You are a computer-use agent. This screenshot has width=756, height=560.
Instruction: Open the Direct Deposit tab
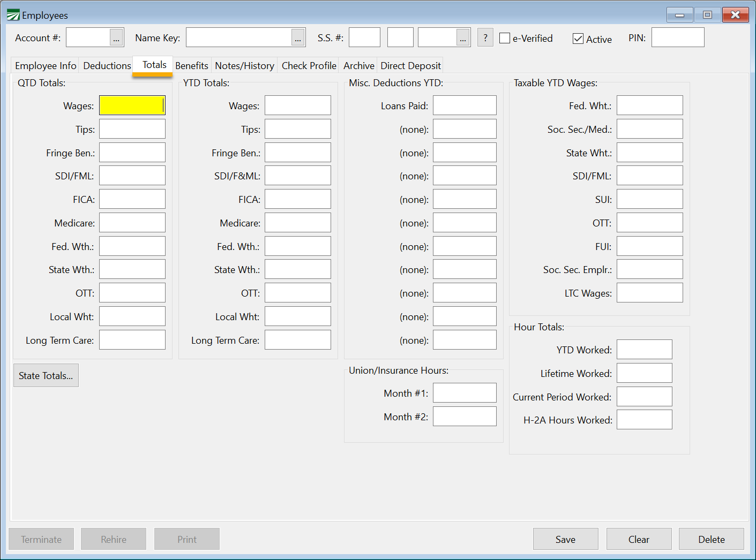point(411,65)
